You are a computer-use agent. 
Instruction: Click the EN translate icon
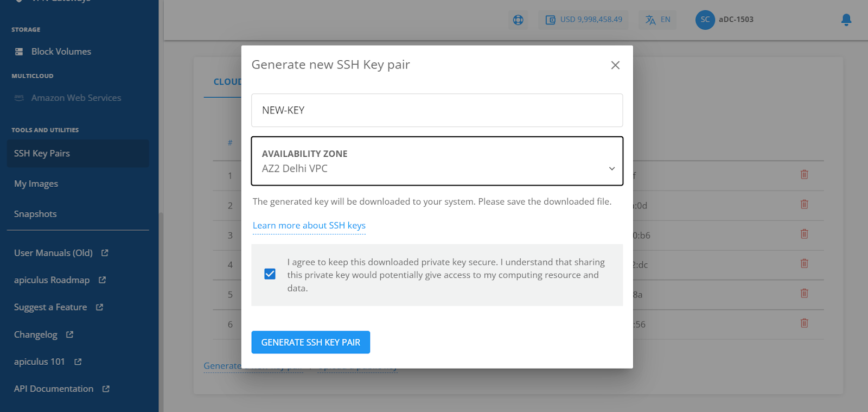click(x=649, y=20)
